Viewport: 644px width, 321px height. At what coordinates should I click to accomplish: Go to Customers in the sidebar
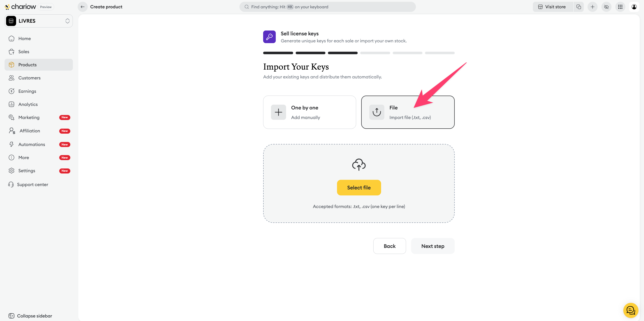click(29, 78)
